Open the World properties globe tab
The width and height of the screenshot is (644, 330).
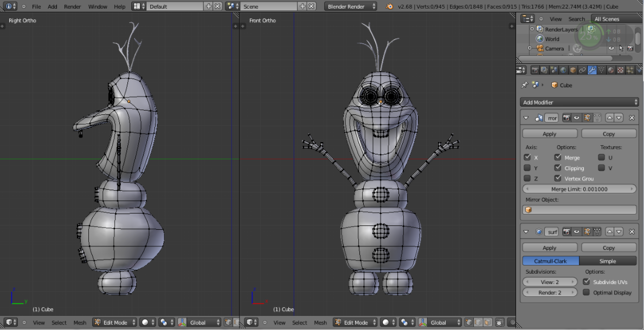tap(564, 70)
